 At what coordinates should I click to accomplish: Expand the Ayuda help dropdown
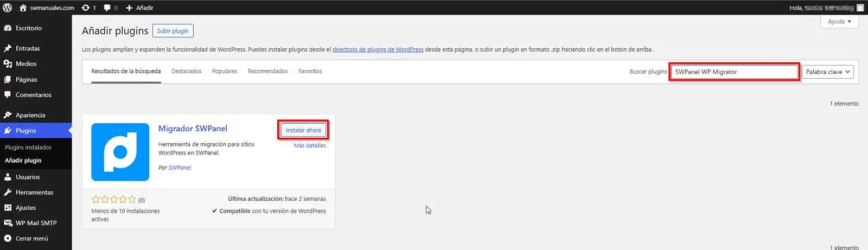(839, 22)
